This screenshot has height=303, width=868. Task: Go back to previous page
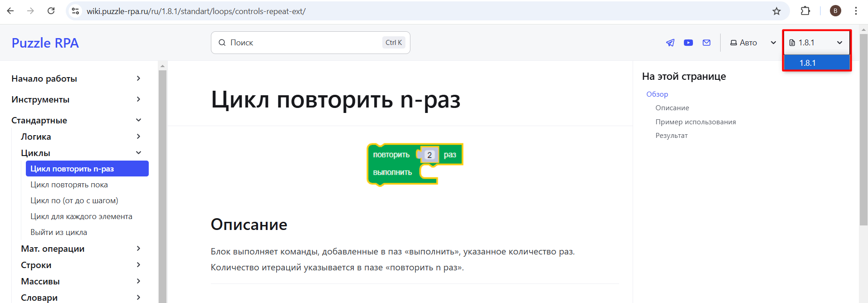[10, 11]
